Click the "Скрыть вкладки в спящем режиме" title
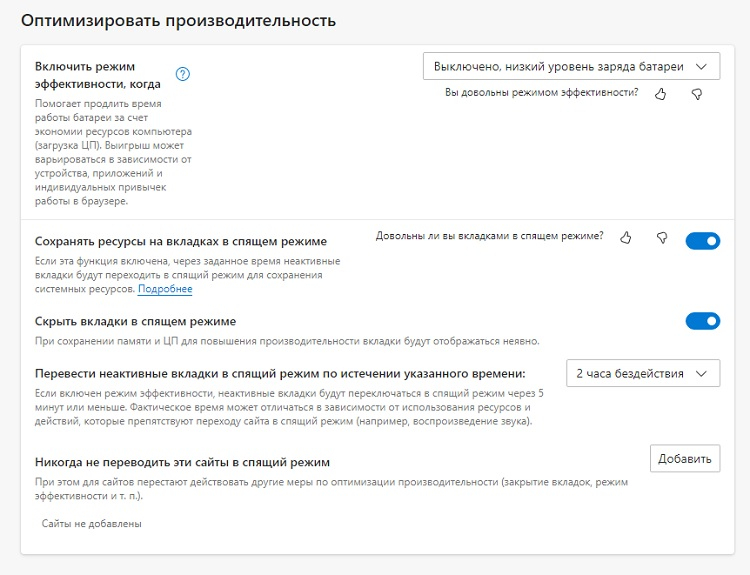This screenshot has width=750, height=575. (x=135, y=321)
